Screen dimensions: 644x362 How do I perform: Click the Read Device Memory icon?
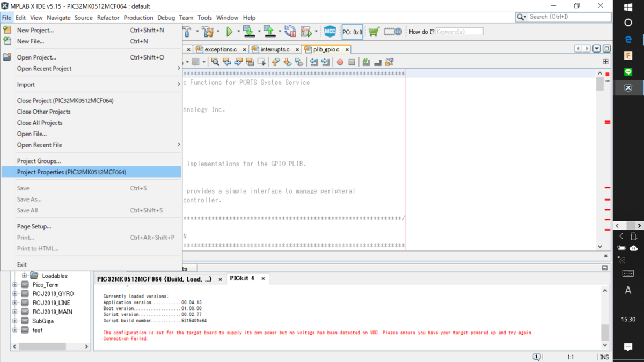[x=269, y=32]
